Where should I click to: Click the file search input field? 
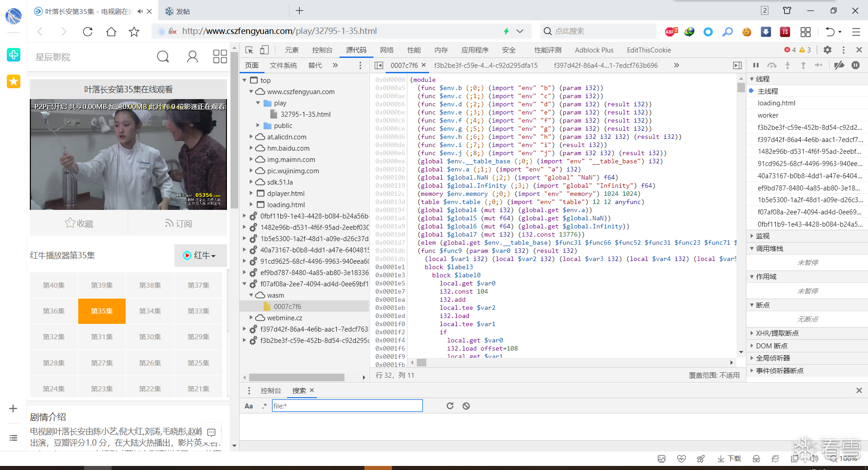(x=347, y=406)
